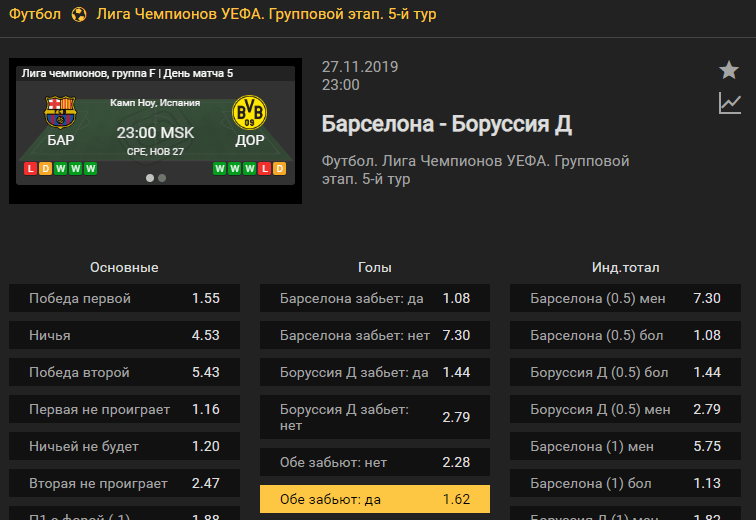
Task: Select the first slide dot in match widget
Action: point(150,178)
